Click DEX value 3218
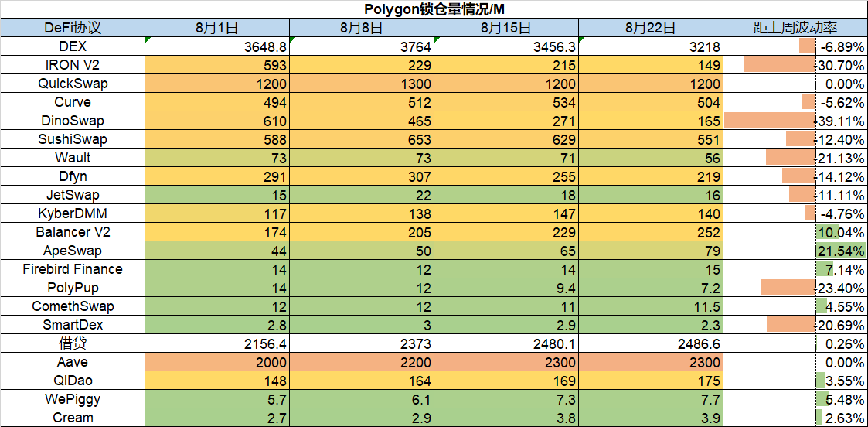Image resolution: width=868 pixels, height=427 pixels. [x=651, y=46]
